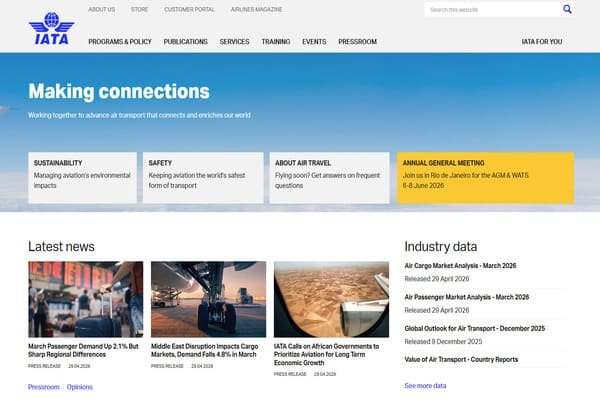
Task: Open Air Passenger Market Analysis - March 2026
Action: coord(467,297)
